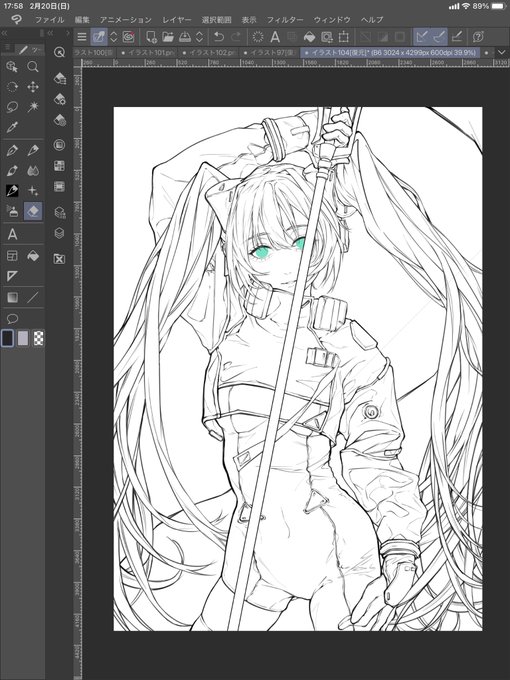Select the Balloon speech bubble tool
Image resolution: width=510 pixels, height=680 pixels.
tap(12, 319)
